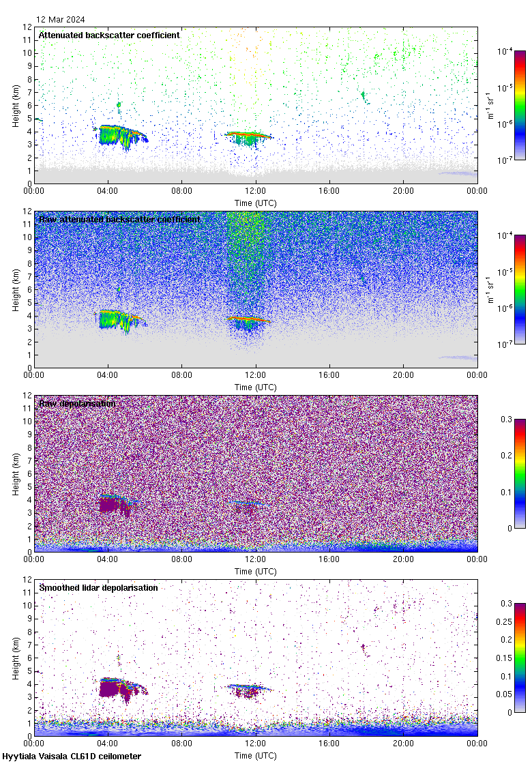Click the 0.1 tick on Raw depolarisation colorbar
The width and height of the screenshot is (532, 764).
tap(507, 492)
